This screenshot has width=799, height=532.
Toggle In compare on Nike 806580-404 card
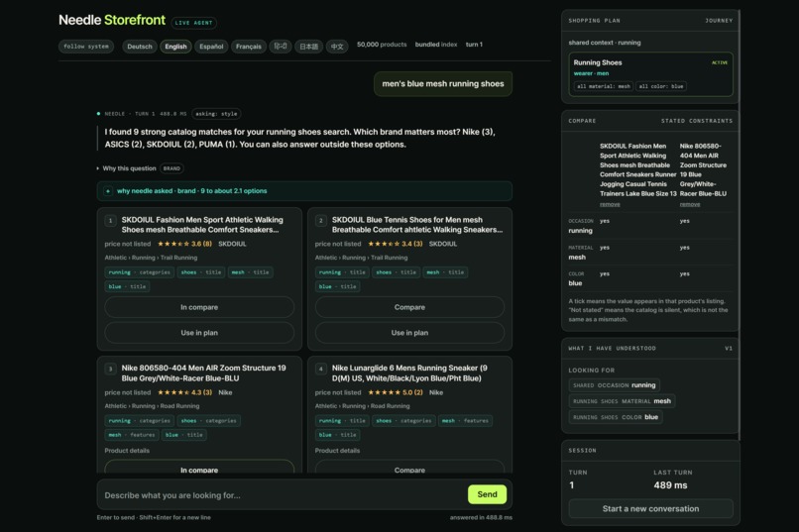tap(199, 468)
